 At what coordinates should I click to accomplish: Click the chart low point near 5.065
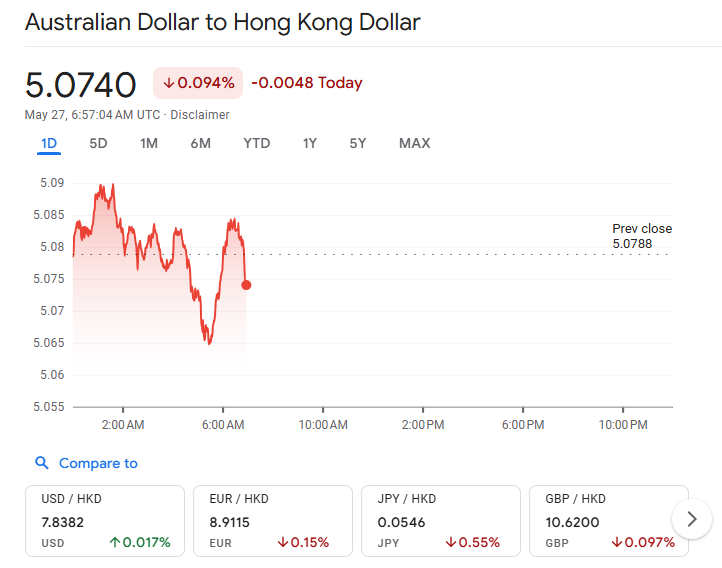(210, 343)
